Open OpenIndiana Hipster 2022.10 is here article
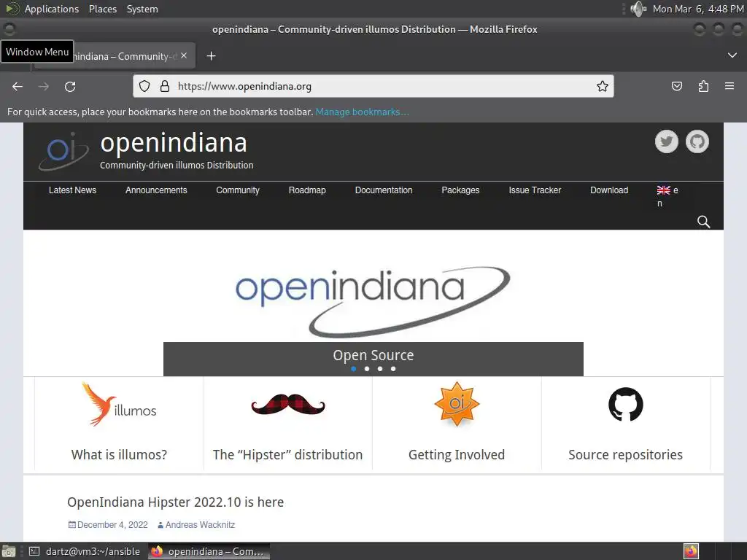Viewport: 747px width, 560px height. coord(175,502)
